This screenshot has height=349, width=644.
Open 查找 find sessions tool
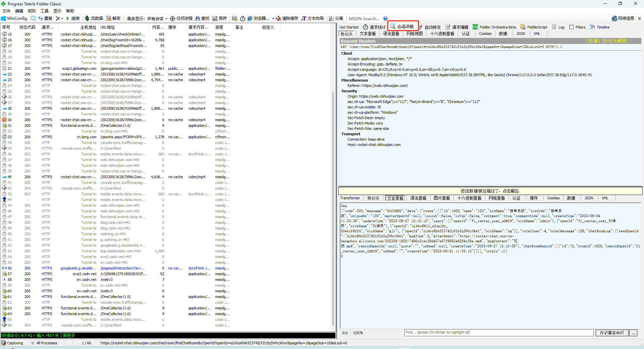coord(202,18)
